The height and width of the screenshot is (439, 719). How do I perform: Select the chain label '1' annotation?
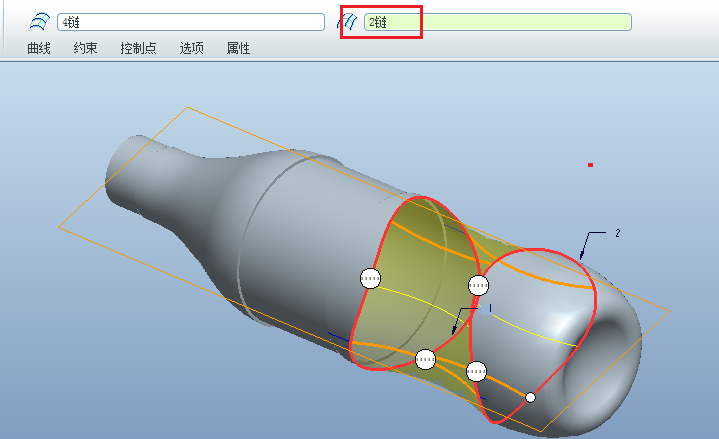[490, 308]
